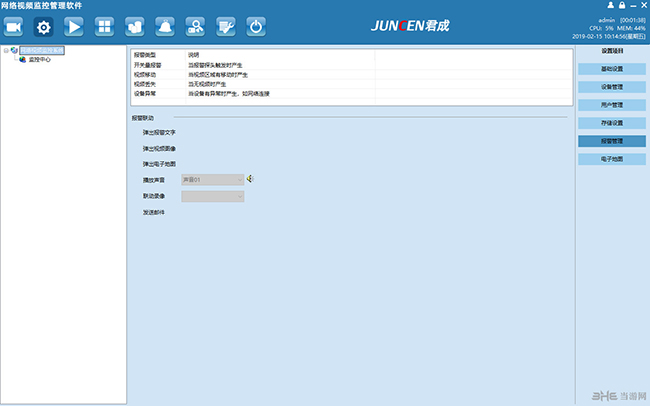Click the user account icon in title bar
The height and width of the screenshot is (406, 650).
(609, 6)
